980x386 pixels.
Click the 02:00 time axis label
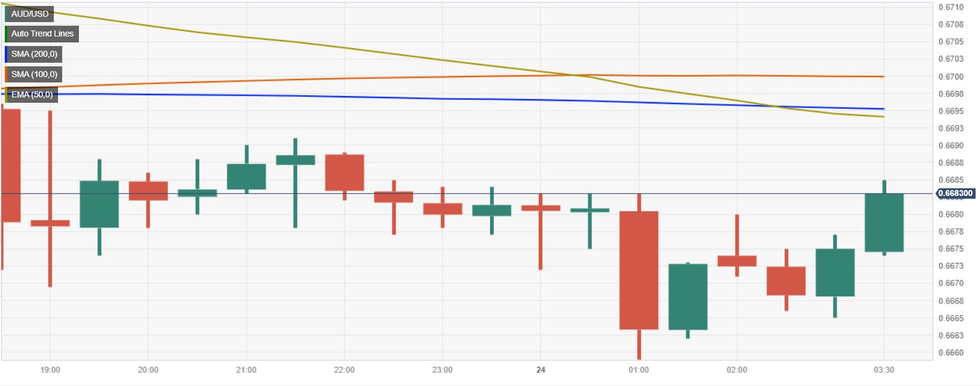[x=737, y=370]
